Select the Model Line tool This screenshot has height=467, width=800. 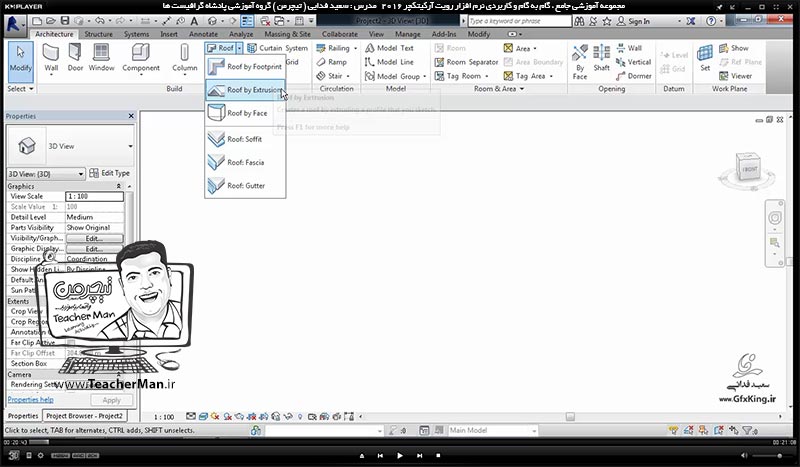tap(389, 62)
